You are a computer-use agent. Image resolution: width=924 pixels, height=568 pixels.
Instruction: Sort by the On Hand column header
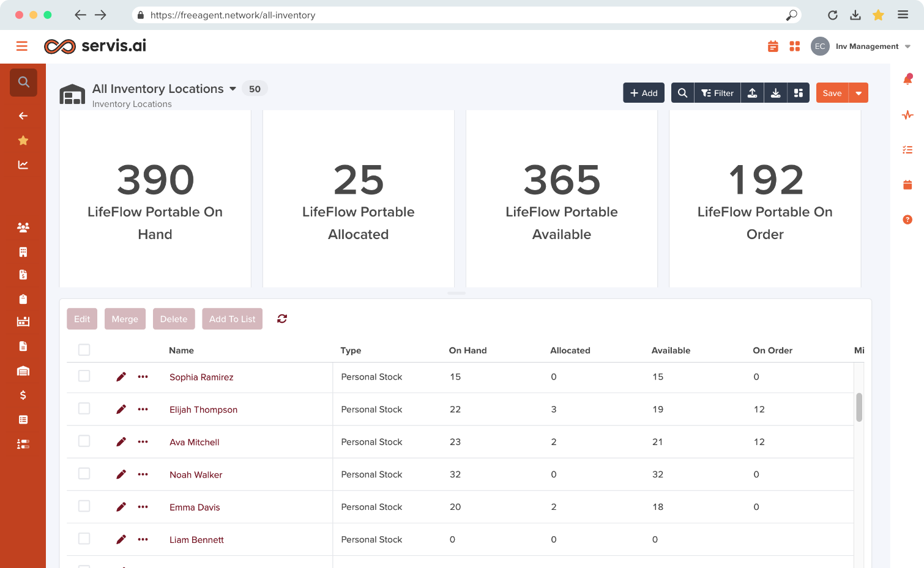click(468, 350)
